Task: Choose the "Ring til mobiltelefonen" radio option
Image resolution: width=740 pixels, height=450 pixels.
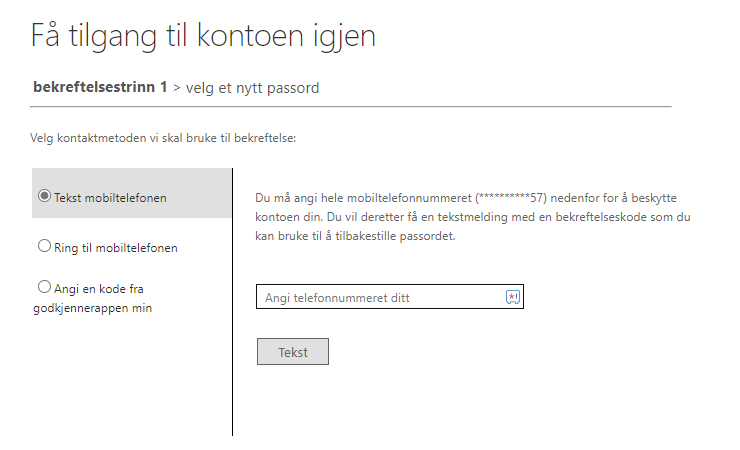Action: click(x=44, y=246)
